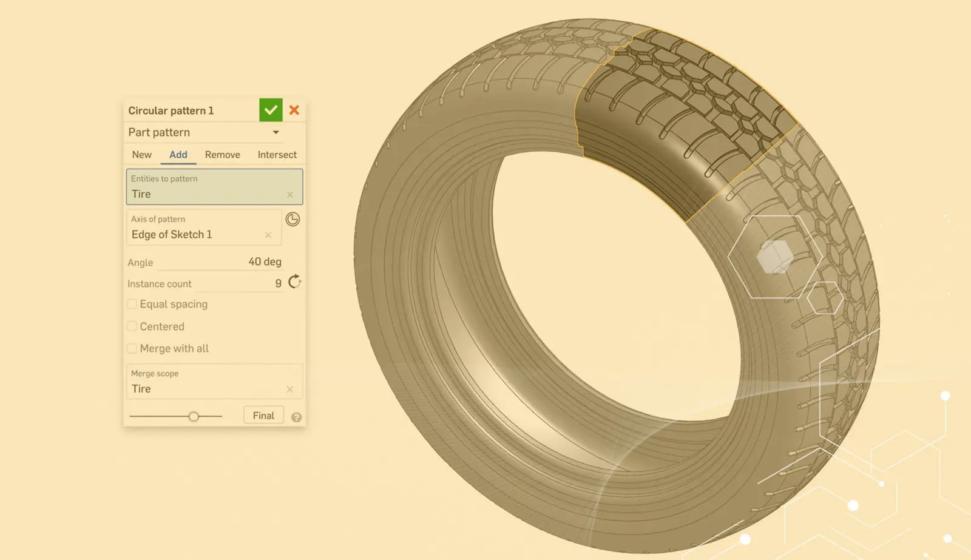Select the Remove tab
971x560 pixels.
pos(222,155)
